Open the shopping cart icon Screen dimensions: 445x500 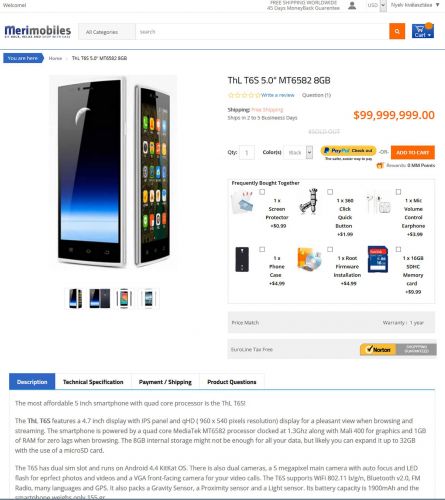(x=423, y=31)
